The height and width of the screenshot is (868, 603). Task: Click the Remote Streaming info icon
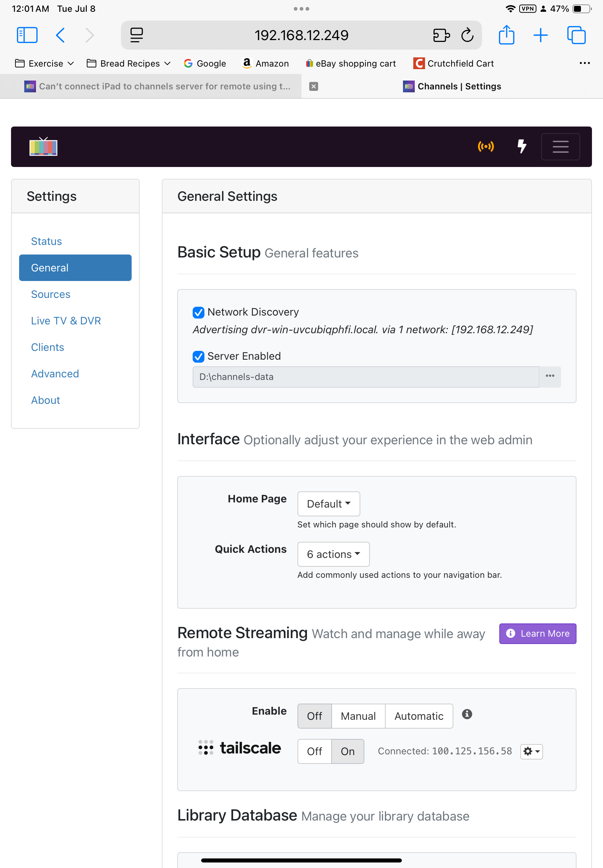tap(467, 714)
